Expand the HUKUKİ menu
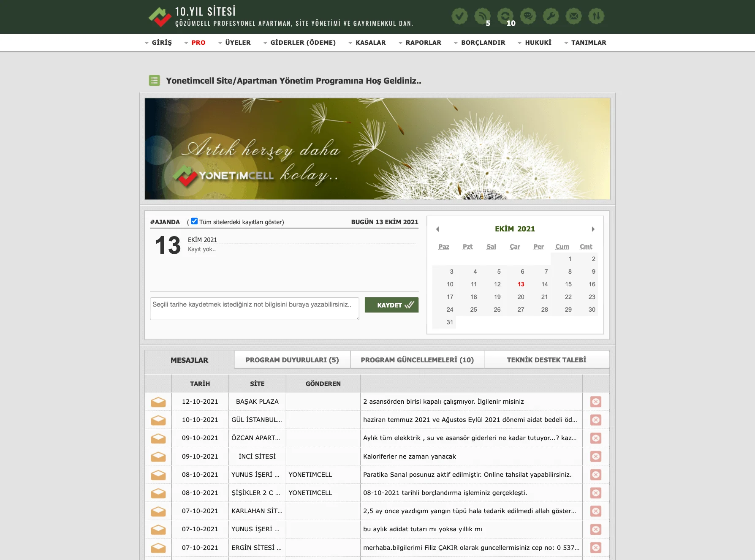 coord(535,43)
